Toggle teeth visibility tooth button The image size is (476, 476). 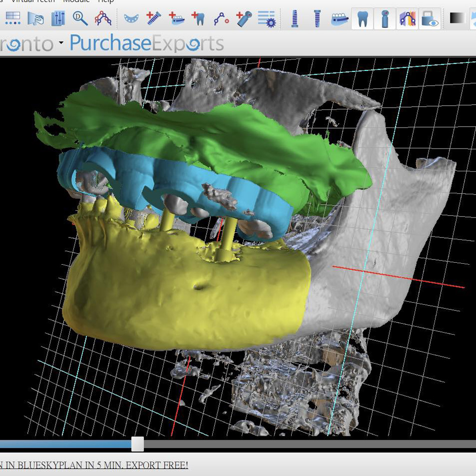coord(362,19)
